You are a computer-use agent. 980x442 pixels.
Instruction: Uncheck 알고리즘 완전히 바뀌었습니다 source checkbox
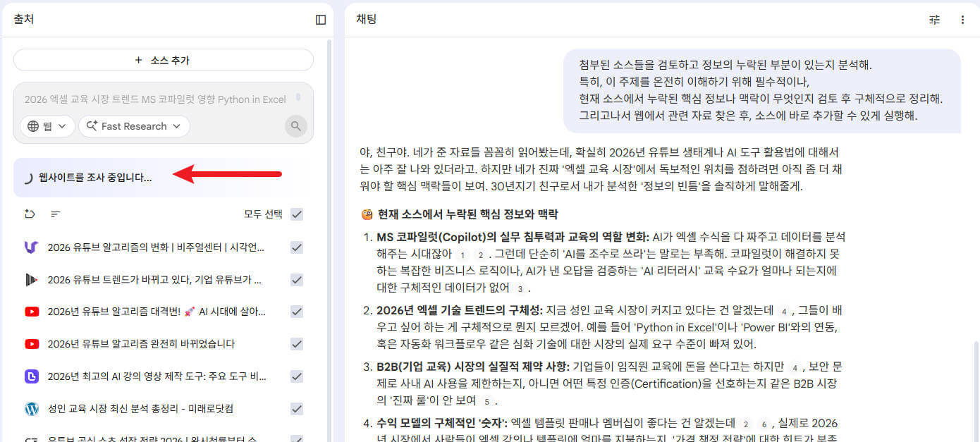[297, 344]
